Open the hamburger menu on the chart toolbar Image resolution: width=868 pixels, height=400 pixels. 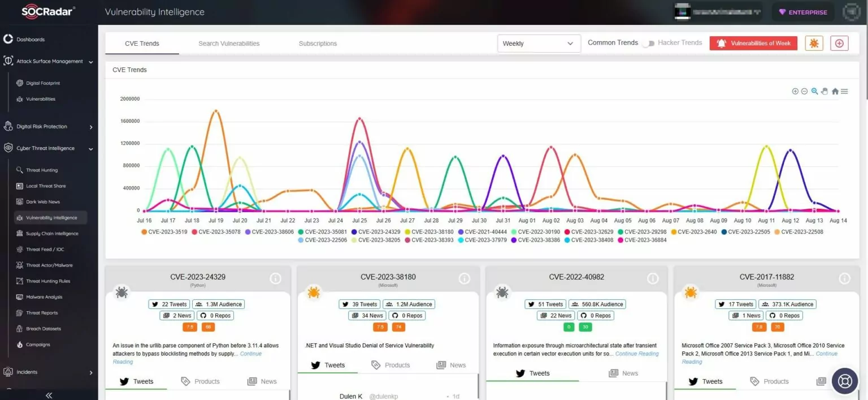tap(844, 91)
